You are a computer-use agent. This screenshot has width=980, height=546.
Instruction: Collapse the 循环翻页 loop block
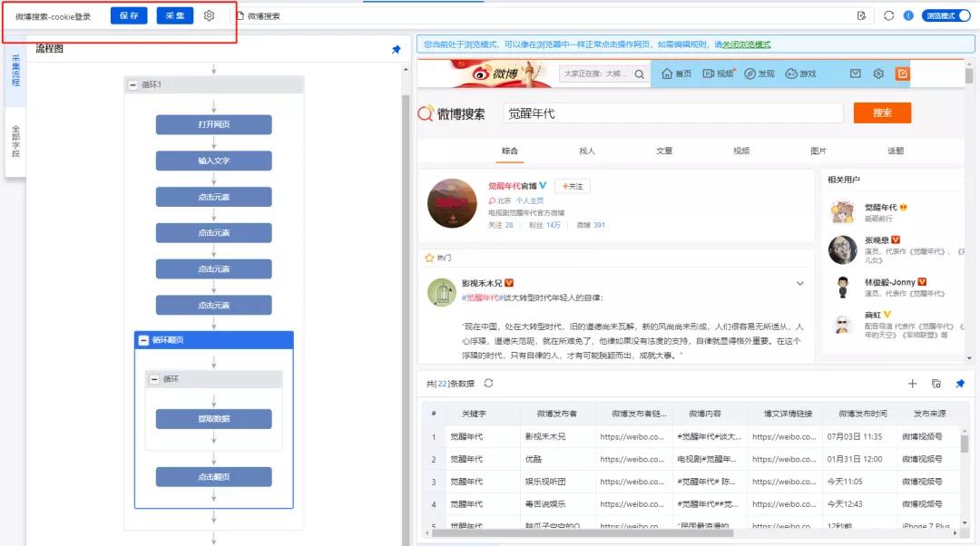coord(143,340)
